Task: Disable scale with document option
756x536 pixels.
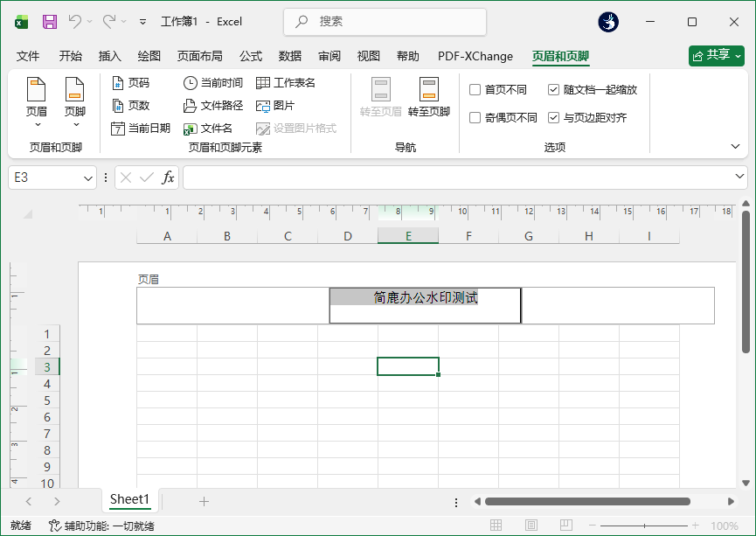Action: pos(552,88)
